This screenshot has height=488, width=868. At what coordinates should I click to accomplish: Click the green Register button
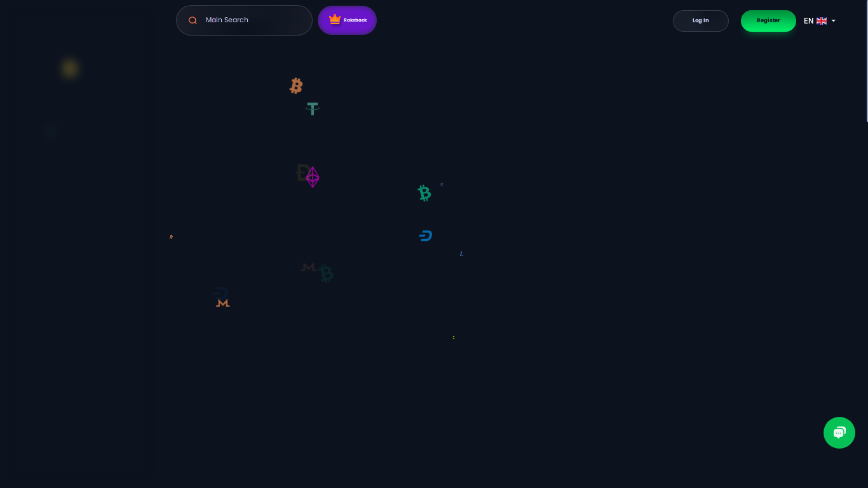click(x=768, y=21)
